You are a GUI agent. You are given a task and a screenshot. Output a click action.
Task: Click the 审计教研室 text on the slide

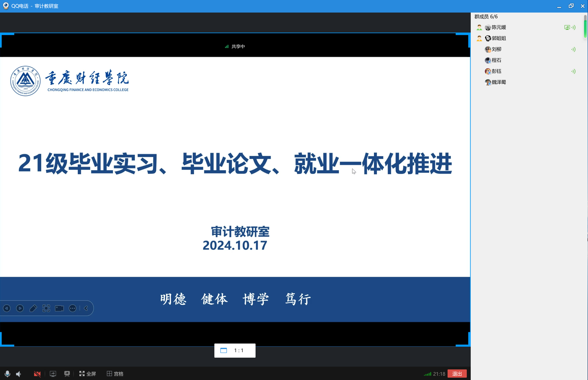point(240,231)
